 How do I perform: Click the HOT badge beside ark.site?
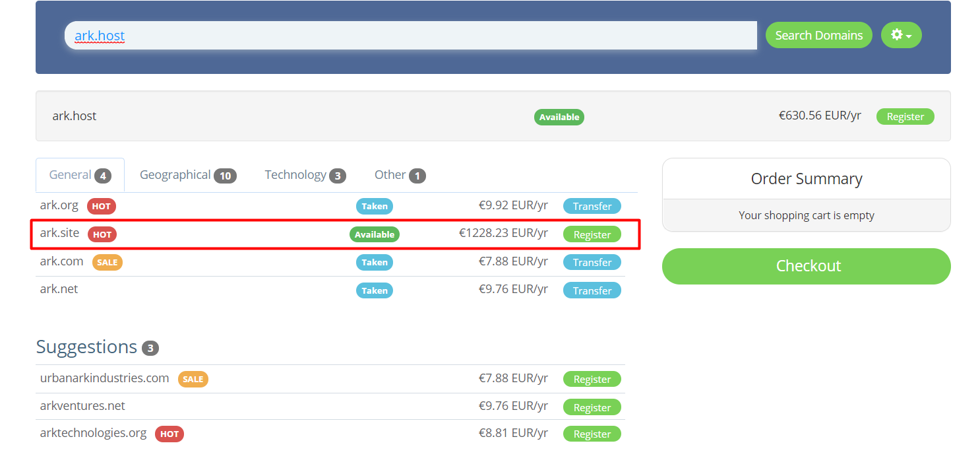tap(102, 234)
